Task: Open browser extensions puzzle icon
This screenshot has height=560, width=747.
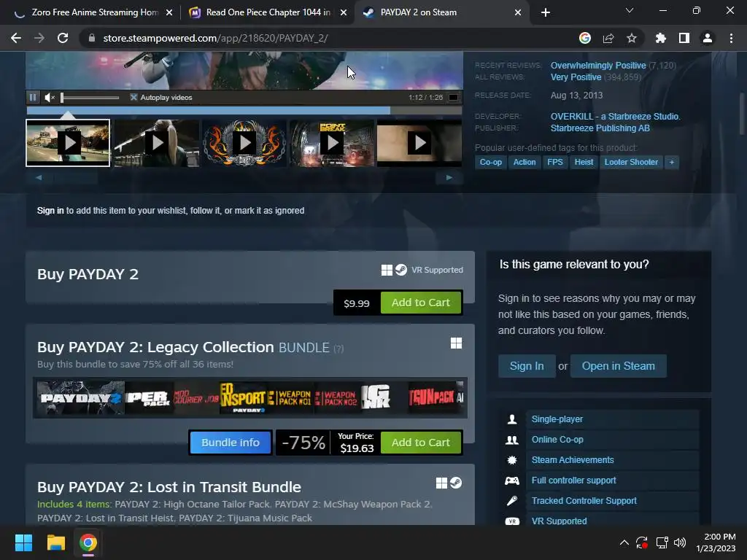Action: click(x=660, y=38)
